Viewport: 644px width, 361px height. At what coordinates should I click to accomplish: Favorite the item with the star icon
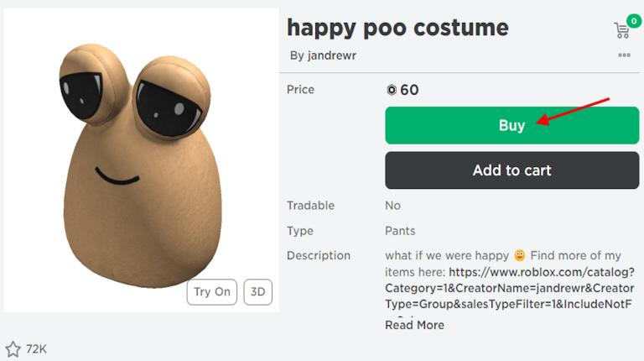13,348
